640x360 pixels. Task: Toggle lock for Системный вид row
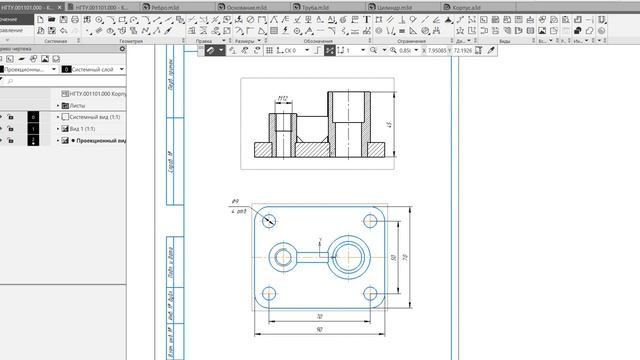pyautogui.click(x=10, y=117)
